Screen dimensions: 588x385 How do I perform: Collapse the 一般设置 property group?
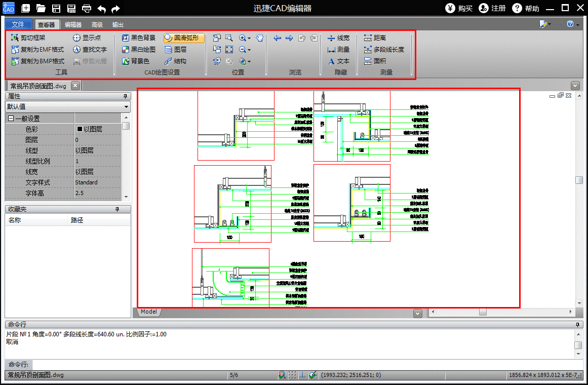click(11, 119)
